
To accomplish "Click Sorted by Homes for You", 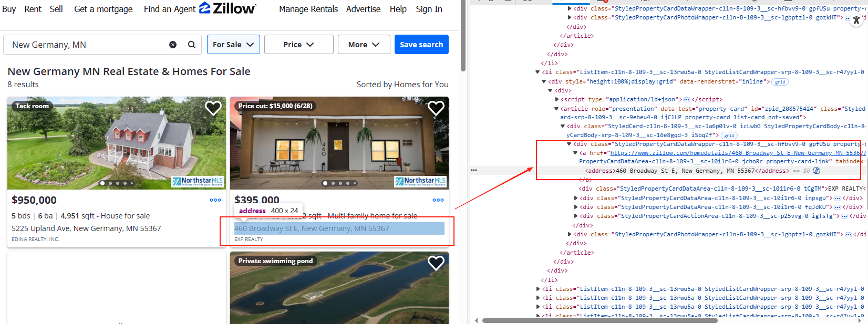I will (x=402, y=85).
